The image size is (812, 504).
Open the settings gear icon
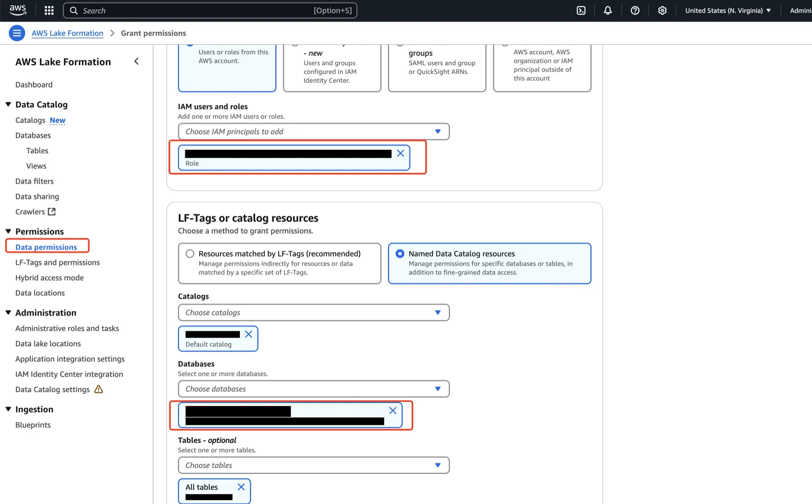(662, 11)
